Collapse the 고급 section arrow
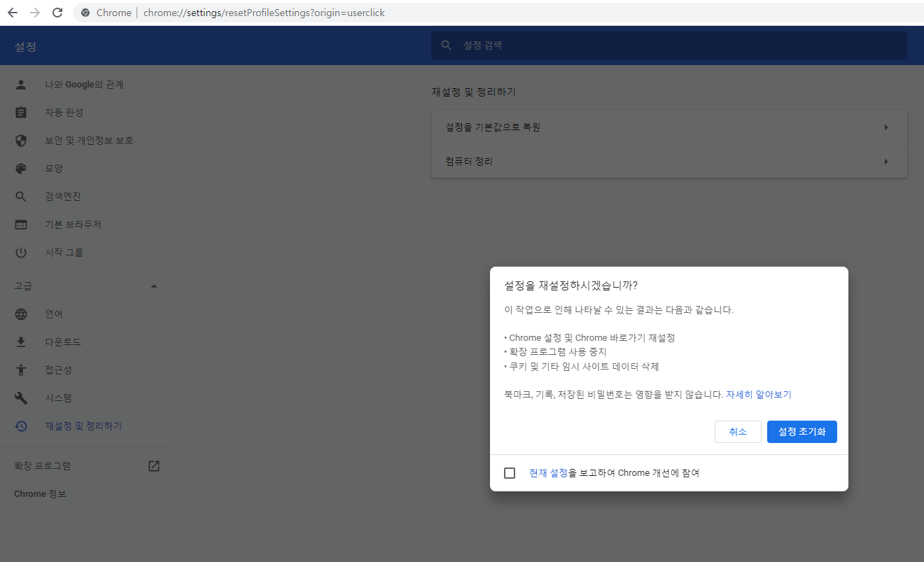The image size is (924, 562). pyautogui.click(x=154, y=286)
